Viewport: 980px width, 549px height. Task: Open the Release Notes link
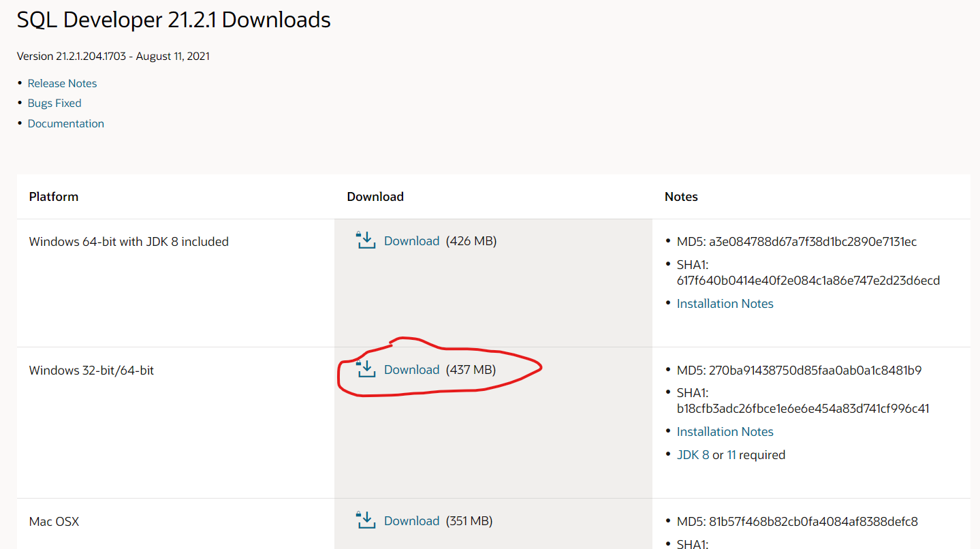(x=62, y=83)
